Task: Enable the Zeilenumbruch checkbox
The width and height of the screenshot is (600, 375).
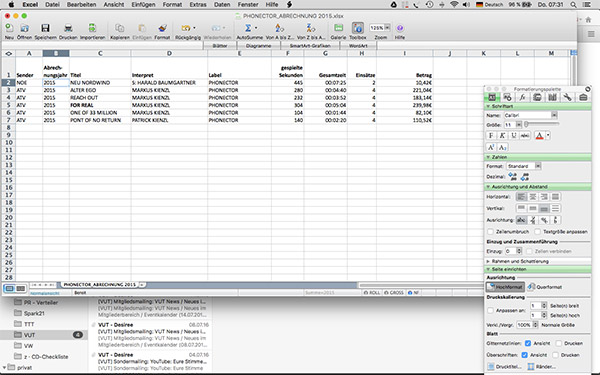Action: (x=490, y=232)
